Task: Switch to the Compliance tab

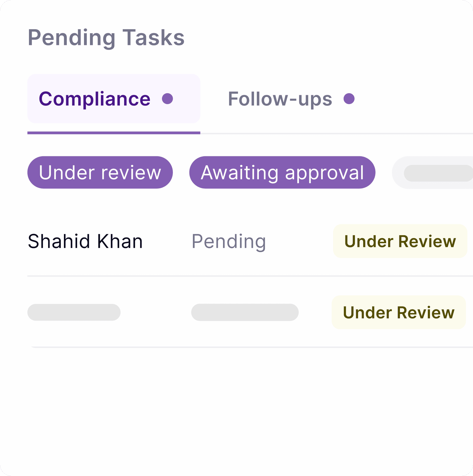Action: [95, 99]
